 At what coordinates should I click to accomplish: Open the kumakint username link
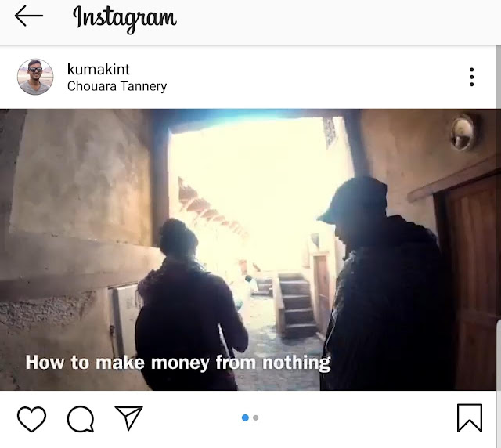[99, 70]
